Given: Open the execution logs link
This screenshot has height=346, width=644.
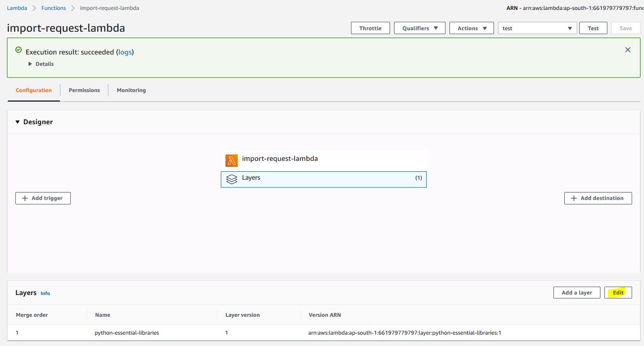Looking at the screenshot, I should pyautogui.click(x=125, y=52).
